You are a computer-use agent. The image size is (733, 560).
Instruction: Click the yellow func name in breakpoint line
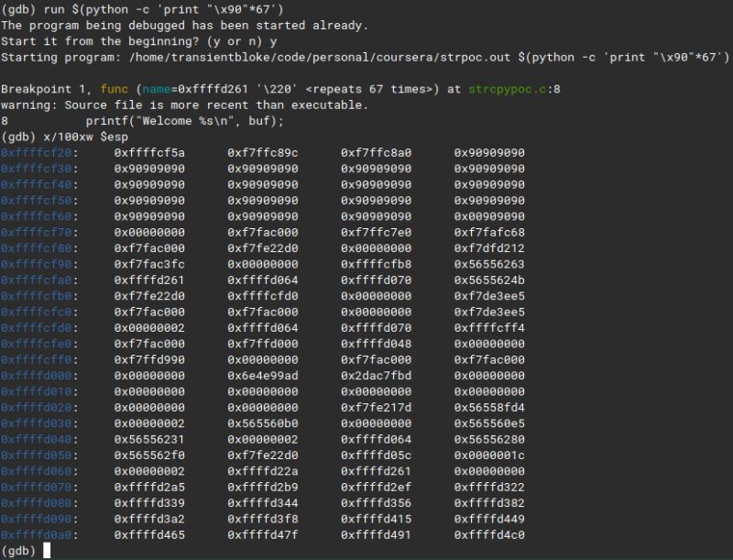(x=114, y=89)
